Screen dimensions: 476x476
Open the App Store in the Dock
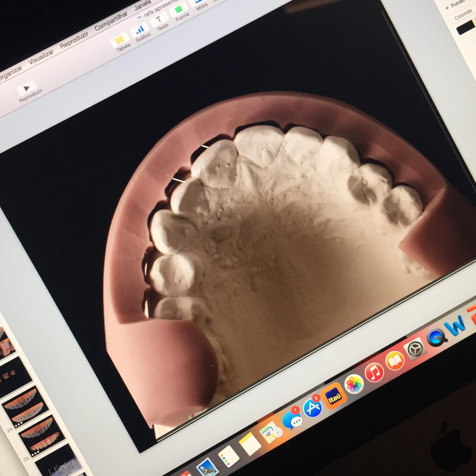313,407
